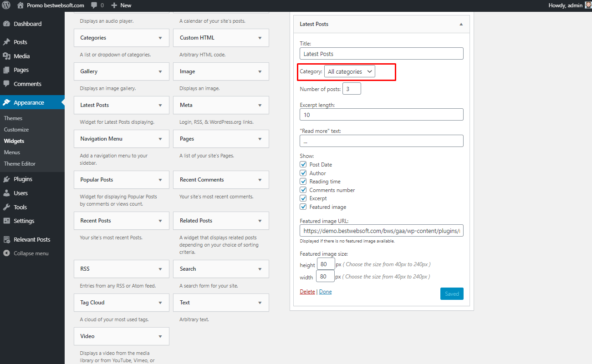Expand the Tag Cloud widget arrow
The width and height of the screenshot is (592, 364).
tap(160, 303)
